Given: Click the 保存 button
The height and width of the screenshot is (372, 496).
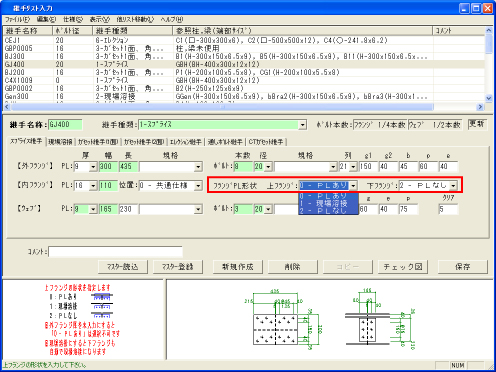Looking at the screenshot, I should click(x=463, y=267).
